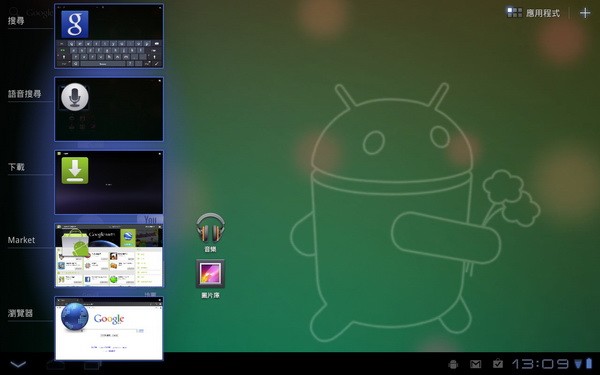600x375 pixels.
Task: Open the Market update notification icon
Action: coord(497,363)
